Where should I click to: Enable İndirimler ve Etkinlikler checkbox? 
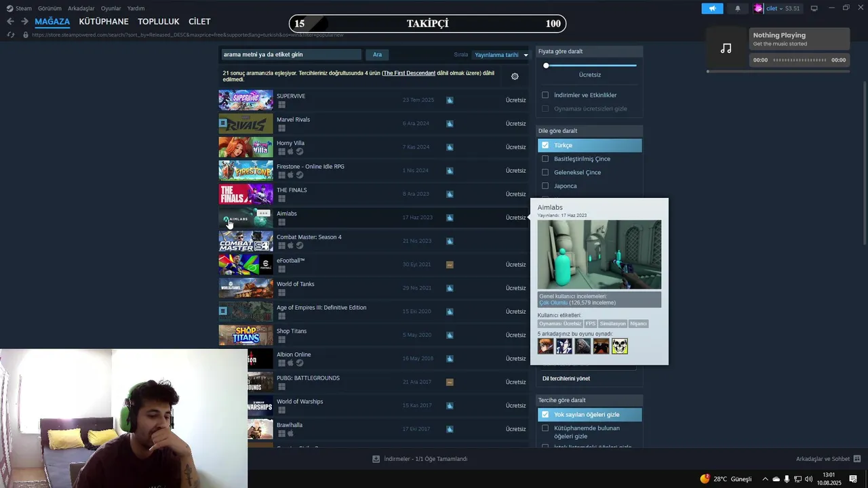pyautogui.click(x=545, y=95)
